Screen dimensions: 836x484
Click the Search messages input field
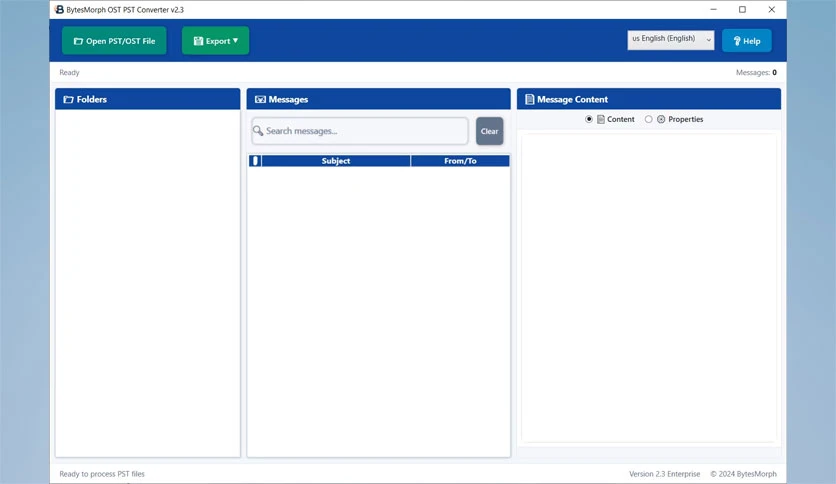tap(360, 131)
